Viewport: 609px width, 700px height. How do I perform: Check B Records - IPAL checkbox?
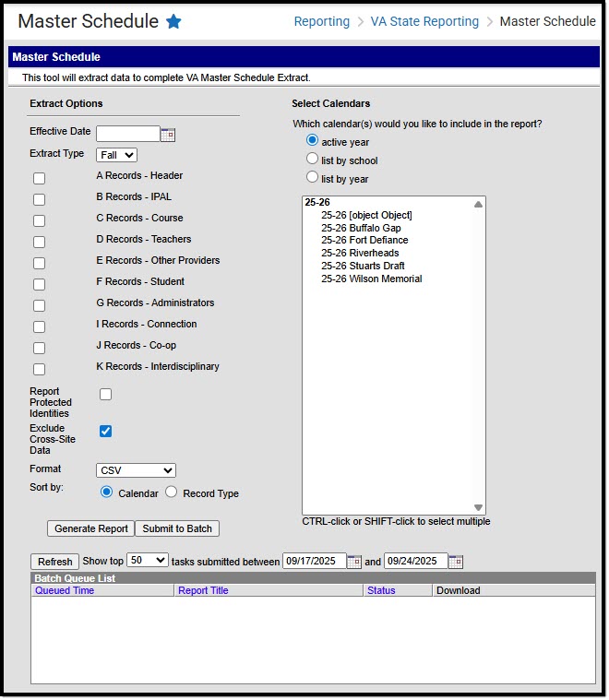(40, 199)
